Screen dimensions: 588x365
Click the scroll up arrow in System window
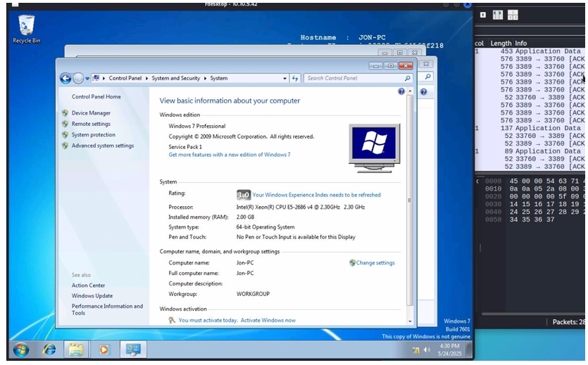click(410, 91)
